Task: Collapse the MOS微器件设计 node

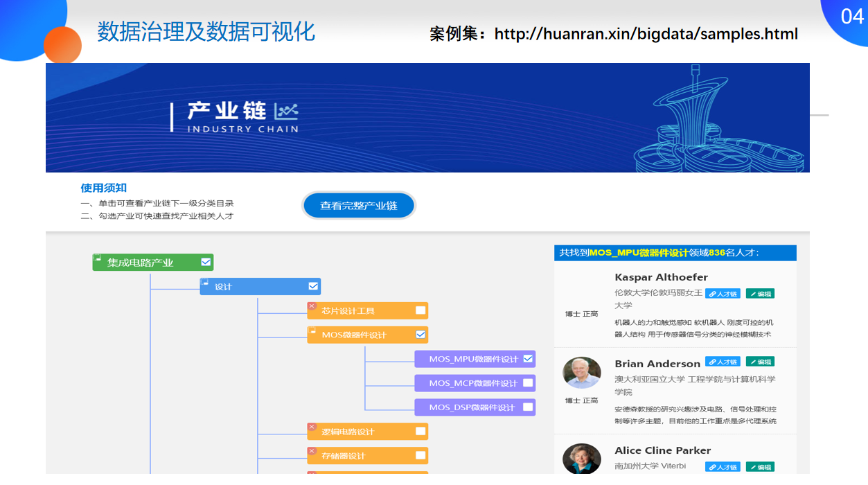Action: pos(312,330)
